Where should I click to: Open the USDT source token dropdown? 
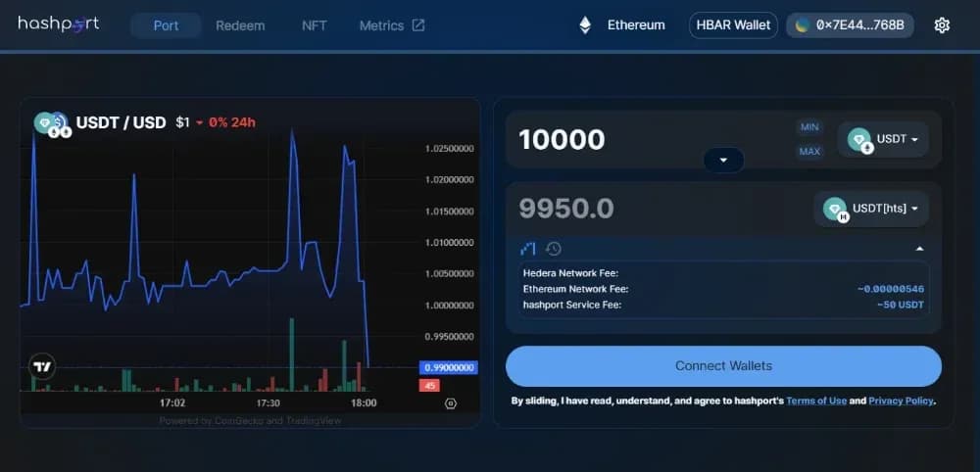tap(883, 139)
